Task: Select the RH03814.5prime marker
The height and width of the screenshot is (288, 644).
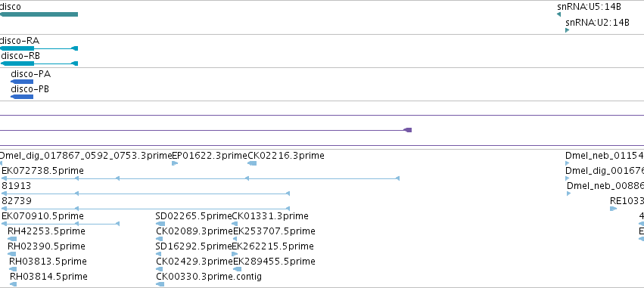Action: click(x=13, y=284)
